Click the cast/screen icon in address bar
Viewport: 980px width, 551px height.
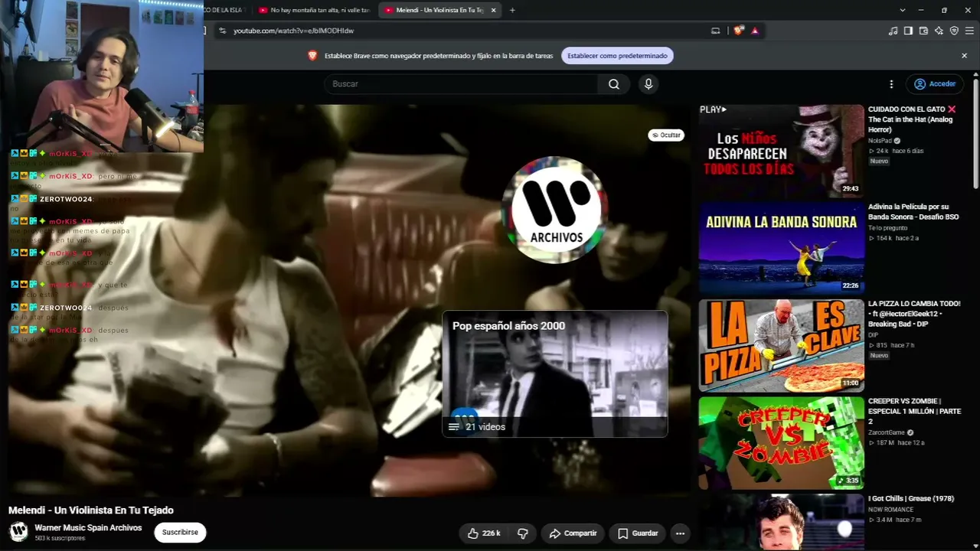(x=716, y=31)
